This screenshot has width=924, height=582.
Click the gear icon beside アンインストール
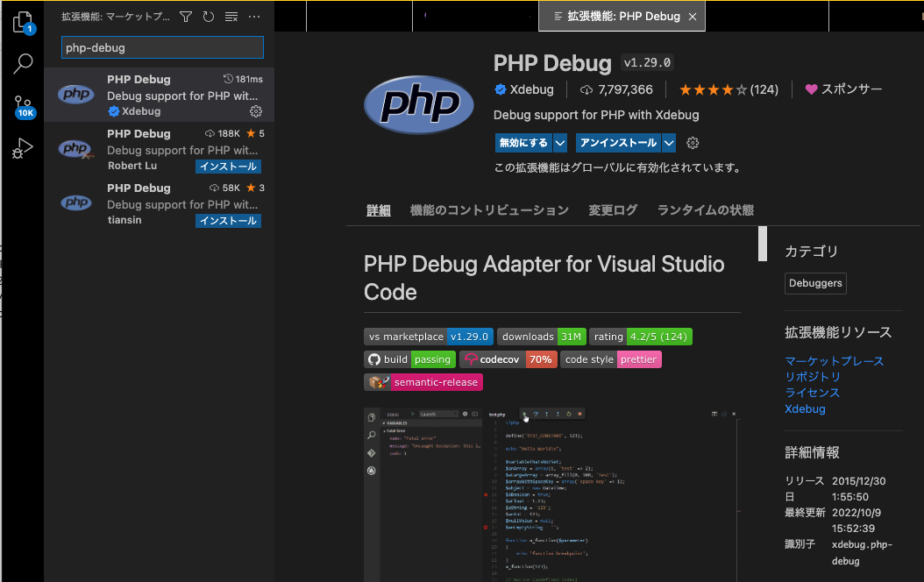[693, 142]
